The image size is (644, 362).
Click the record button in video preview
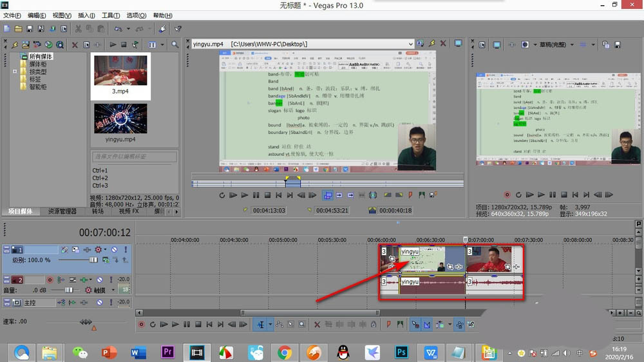coord(507,195)
